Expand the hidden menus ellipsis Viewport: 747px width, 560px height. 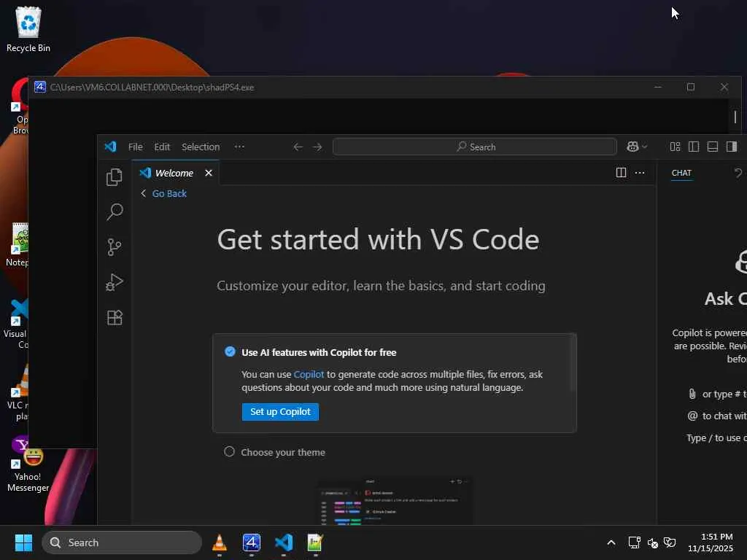[x=239, y=147]
